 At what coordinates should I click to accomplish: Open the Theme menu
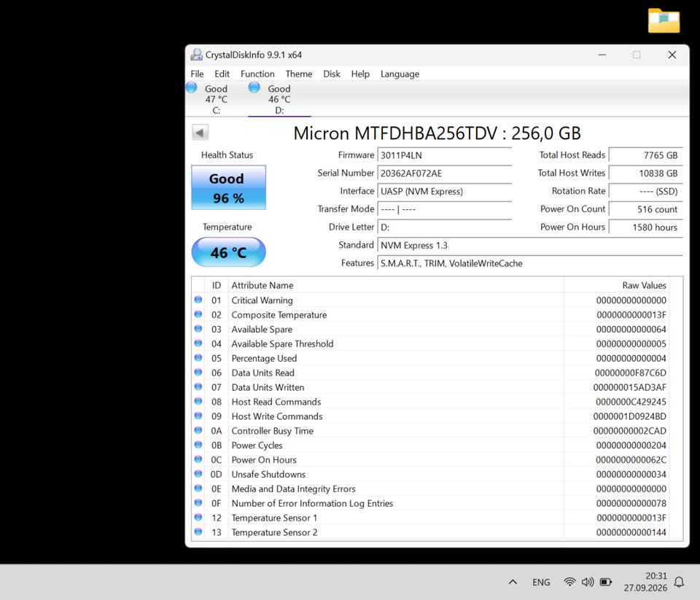coord(299,74)
